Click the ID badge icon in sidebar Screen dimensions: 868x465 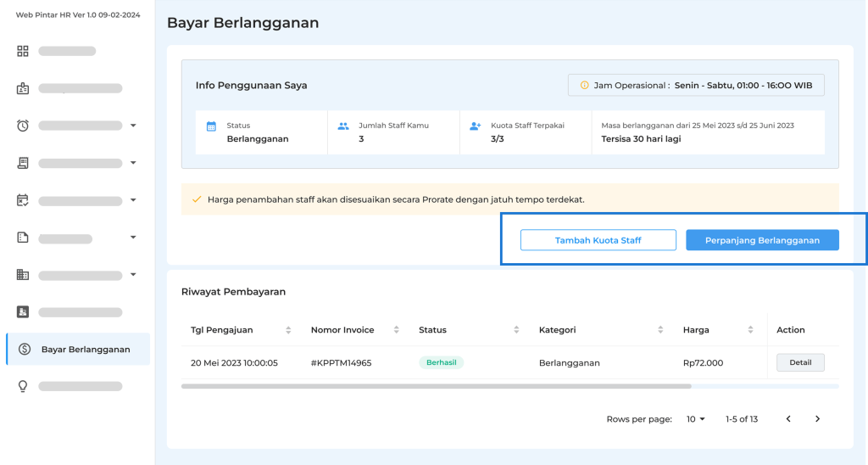pyautogui.click(x=23, y=89)
